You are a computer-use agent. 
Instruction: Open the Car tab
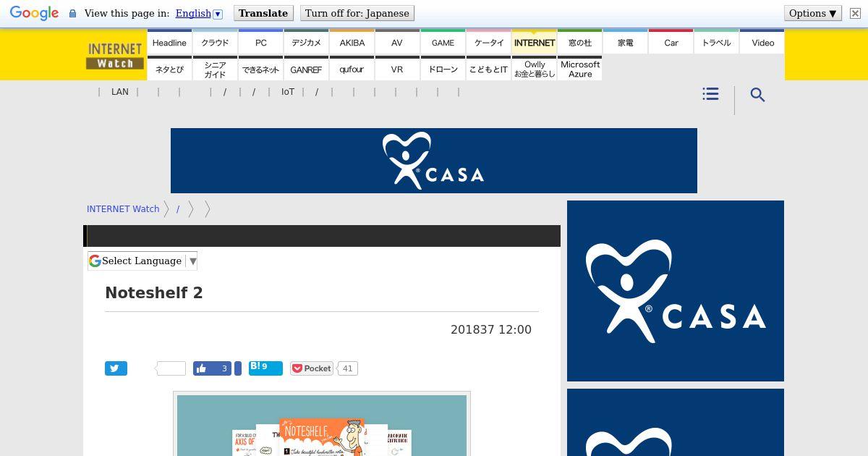tap(671, 43)
